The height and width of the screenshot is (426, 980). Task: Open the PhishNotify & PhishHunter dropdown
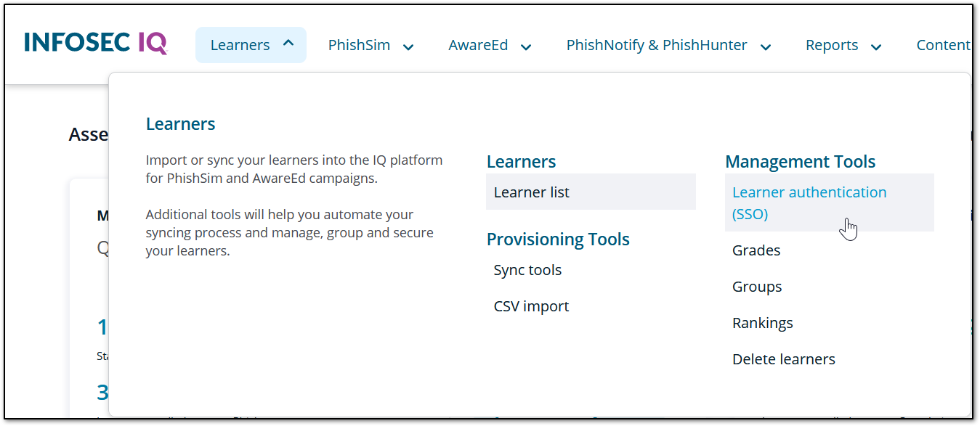click(x=766, y=46)
